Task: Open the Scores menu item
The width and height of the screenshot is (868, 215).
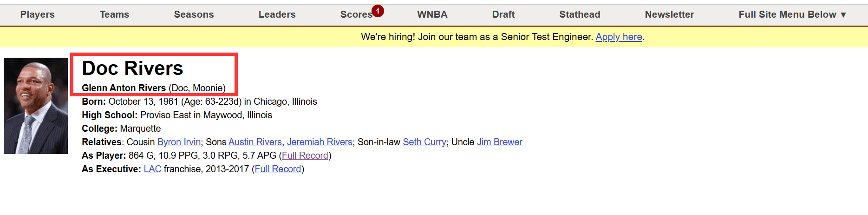Action: 356,14
